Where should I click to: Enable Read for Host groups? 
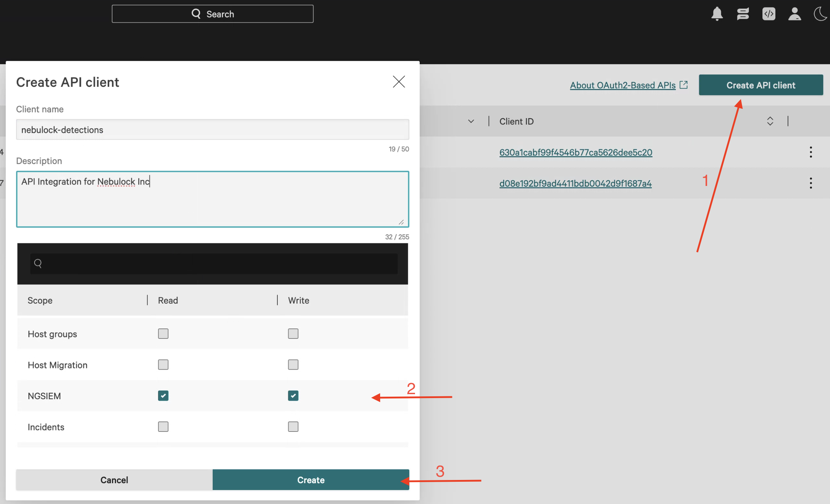[163, 334]
